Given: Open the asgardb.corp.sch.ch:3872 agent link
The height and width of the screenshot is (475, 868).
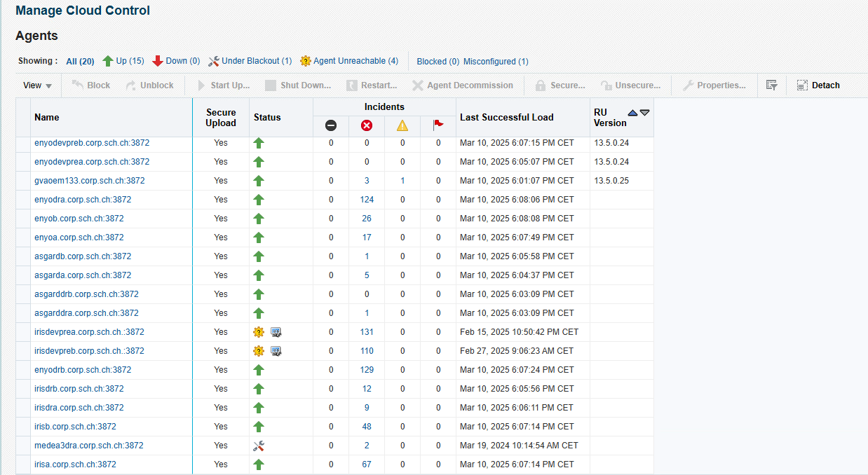Looking at the screenshot, I should tap(83, 256).
